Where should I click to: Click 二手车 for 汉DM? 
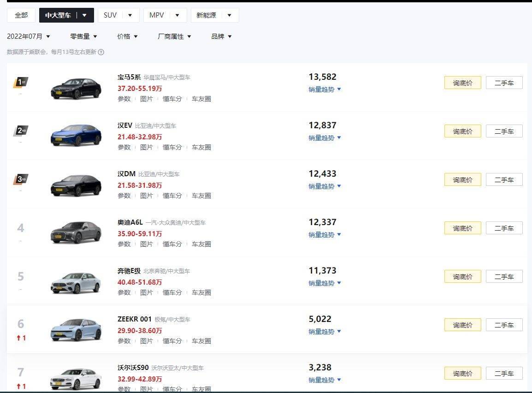[x=504, y=179]
